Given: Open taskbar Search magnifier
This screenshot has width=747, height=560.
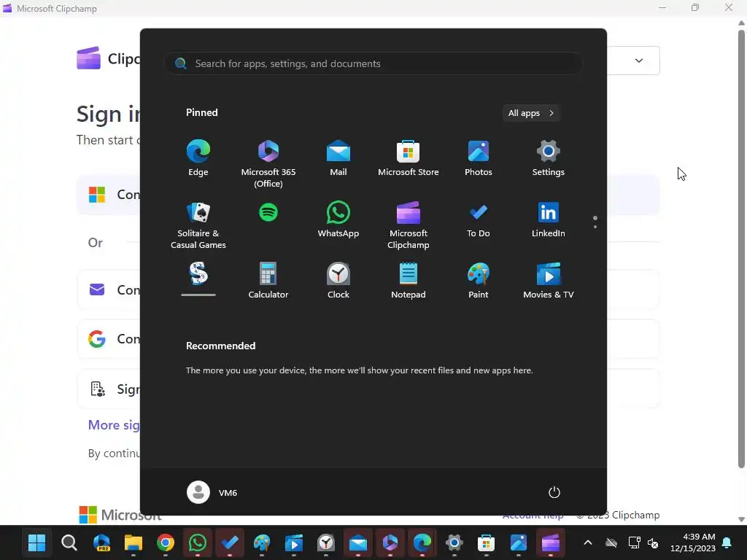Looking at the screenshot, I should (69, 542).
